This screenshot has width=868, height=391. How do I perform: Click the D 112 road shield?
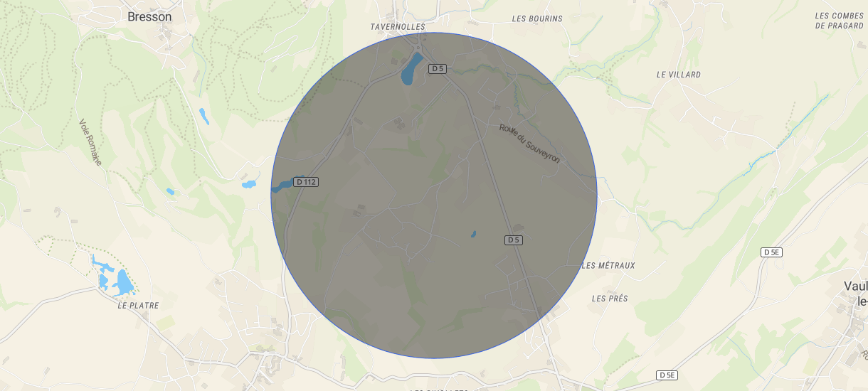coord(306,182)
